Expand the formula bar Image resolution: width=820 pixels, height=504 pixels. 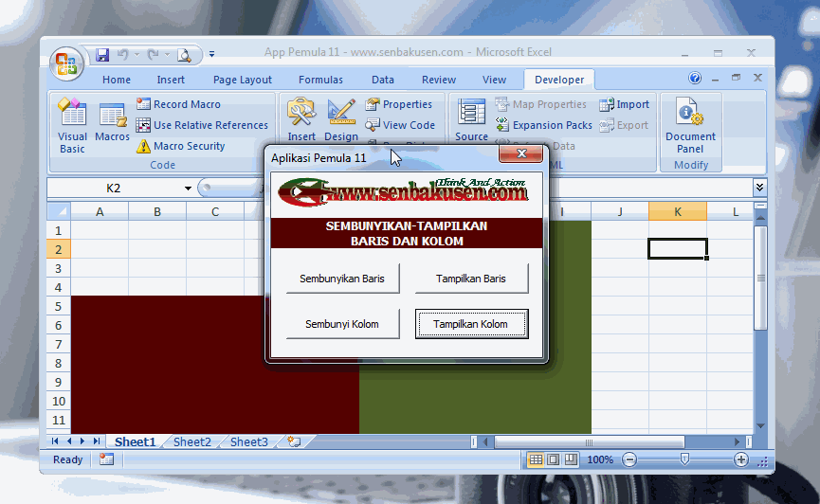(760, 188)
